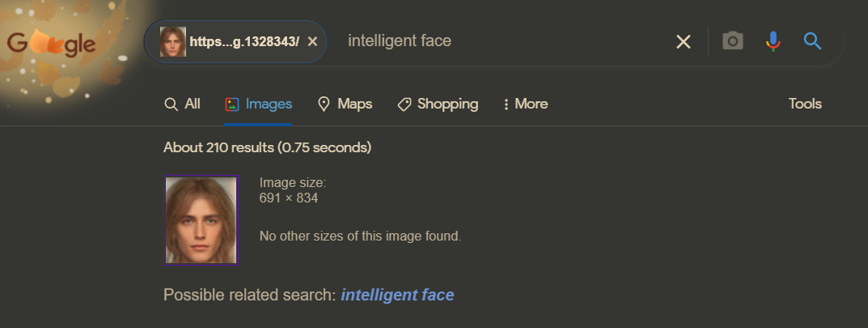Go to the Shopping tab
Viewport: 868px width, 328px height.
pos(438,104)
